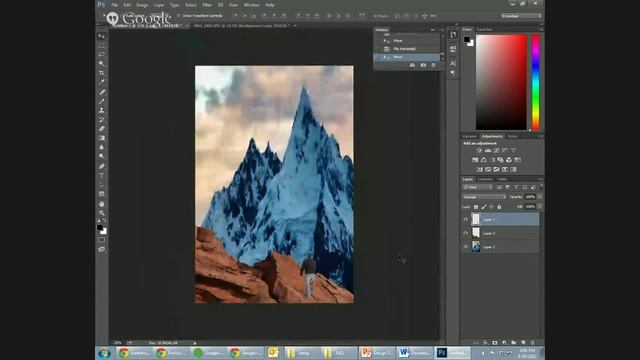The height and width of the screenshot is (360, 640).
Task: Delete layer using Layers panel trash icon
Action: point(532,342)
